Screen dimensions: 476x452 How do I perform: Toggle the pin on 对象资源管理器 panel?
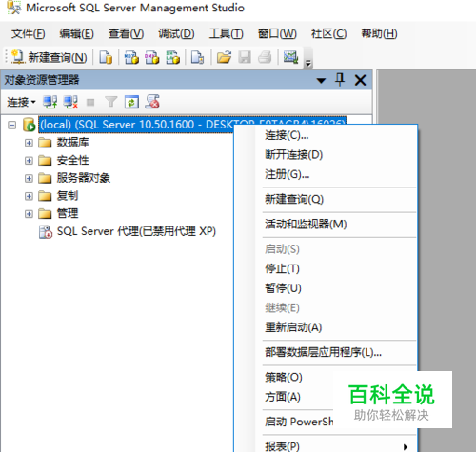pyautogui.click(x=340, y=80)
